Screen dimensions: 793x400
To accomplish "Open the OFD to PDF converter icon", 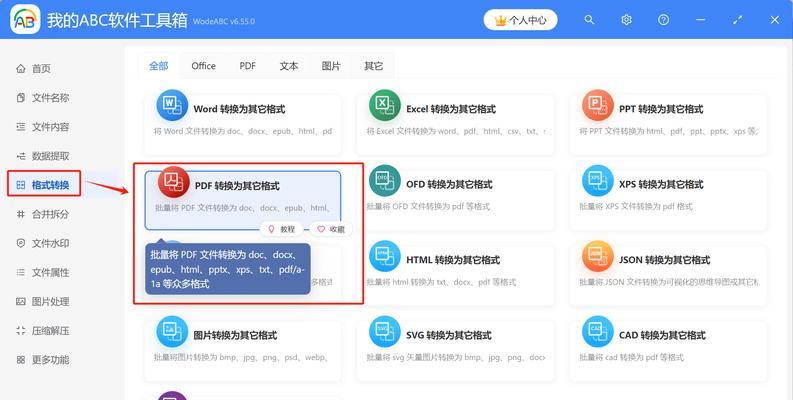I will click(x=385, y=182).
